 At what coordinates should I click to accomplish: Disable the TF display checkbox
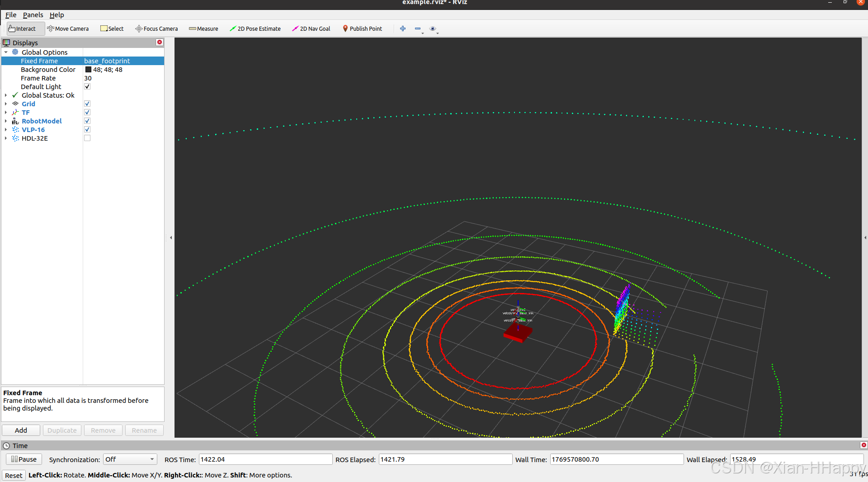click(87, 112)
